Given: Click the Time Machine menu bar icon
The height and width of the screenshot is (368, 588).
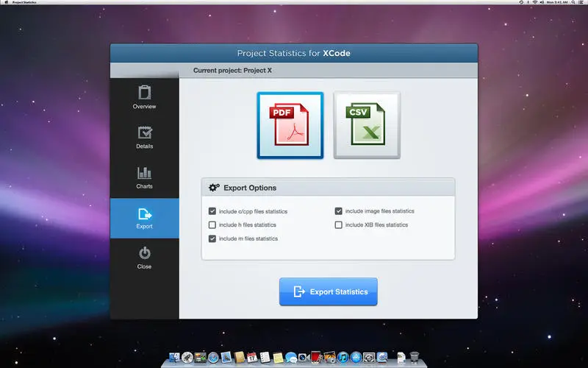Looking at the screenshot, I should [521, 2].
